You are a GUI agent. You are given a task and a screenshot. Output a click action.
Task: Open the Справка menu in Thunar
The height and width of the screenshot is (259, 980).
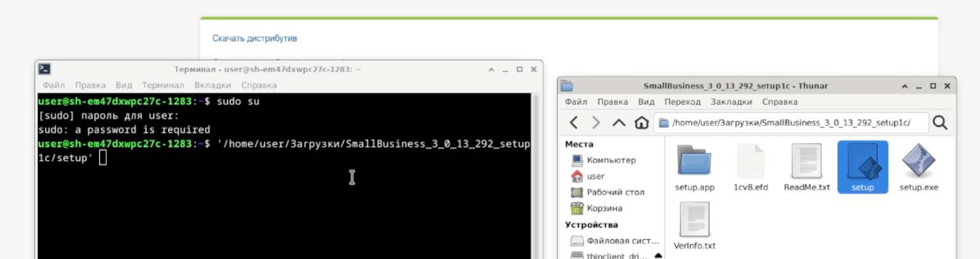[780, 102]
